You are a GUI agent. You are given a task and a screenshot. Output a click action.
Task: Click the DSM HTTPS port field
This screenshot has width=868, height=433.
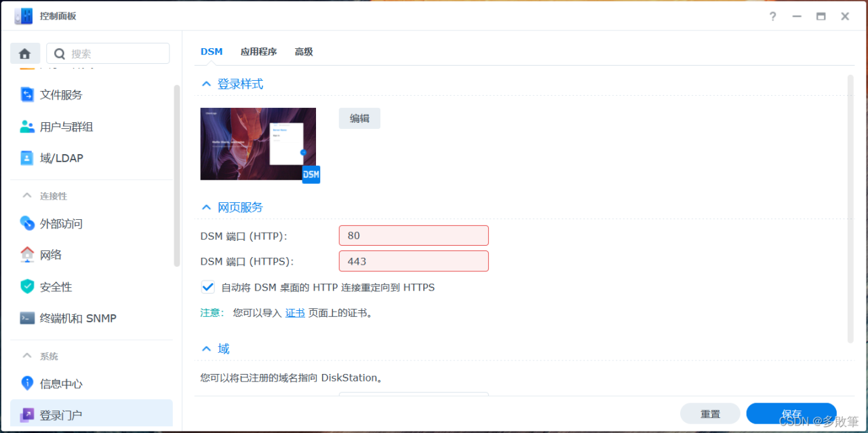(x=414, y=261)
